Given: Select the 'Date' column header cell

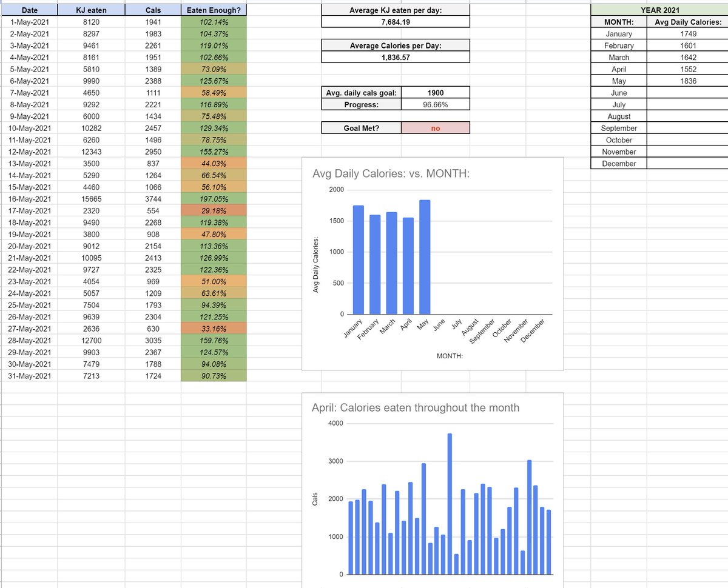Looking at the screenshot, I should pyautogui.click(x=29, y=10).
